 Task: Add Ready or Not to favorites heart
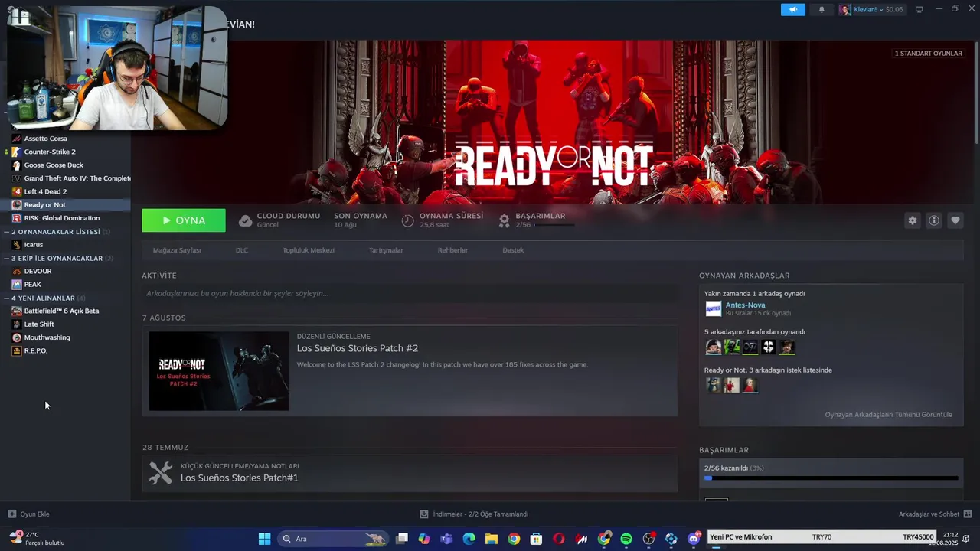(x=955, y=220)
